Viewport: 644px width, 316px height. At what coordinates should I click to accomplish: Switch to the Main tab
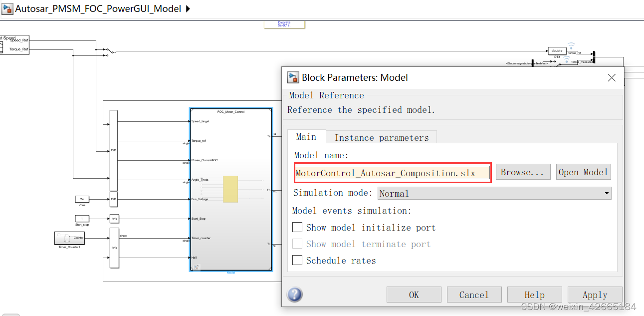point(306,137)
